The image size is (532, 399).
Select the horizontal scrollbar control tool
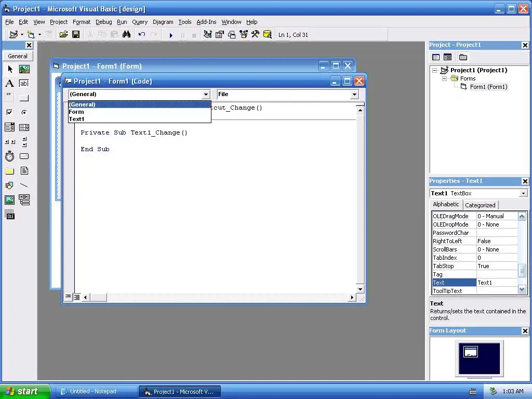[10, 142]
